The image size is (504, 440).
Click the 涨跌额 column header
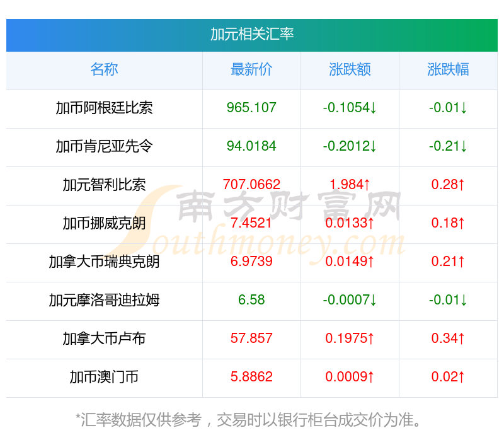[350, 69]
